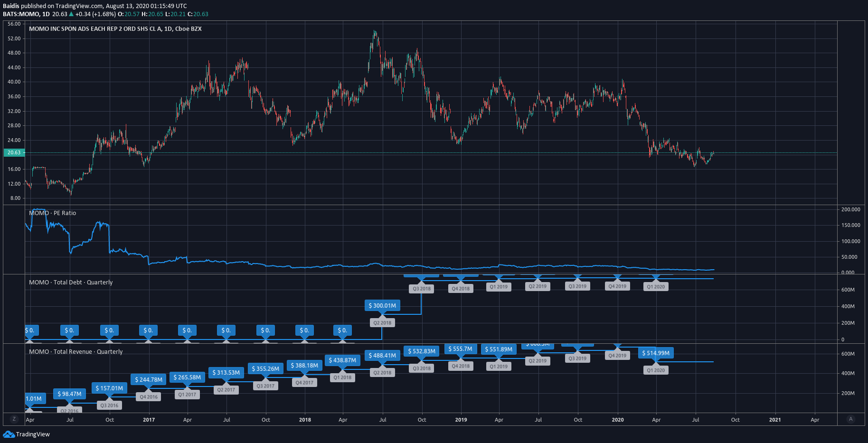Click the Q2 2019 tag in Total Debt pane
Screen dimensions: 868x443
click(538, 286)
